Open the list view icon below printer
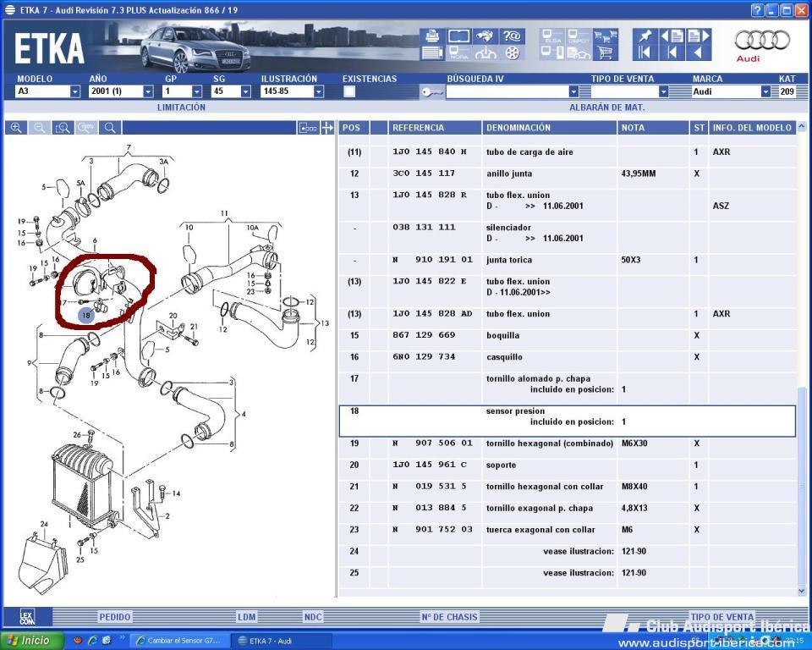812x650 pixels. [432, 52]
